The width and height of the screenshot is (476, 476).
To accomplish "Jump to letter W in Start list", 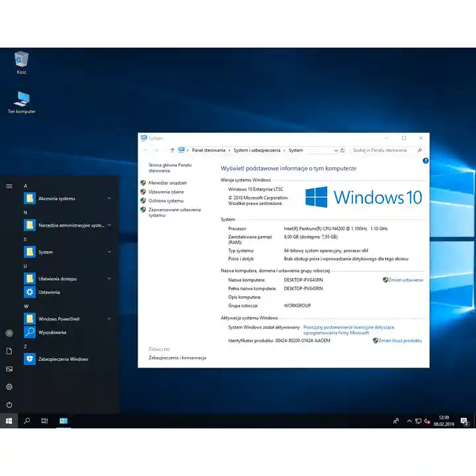I will click(x=26, y=306).
